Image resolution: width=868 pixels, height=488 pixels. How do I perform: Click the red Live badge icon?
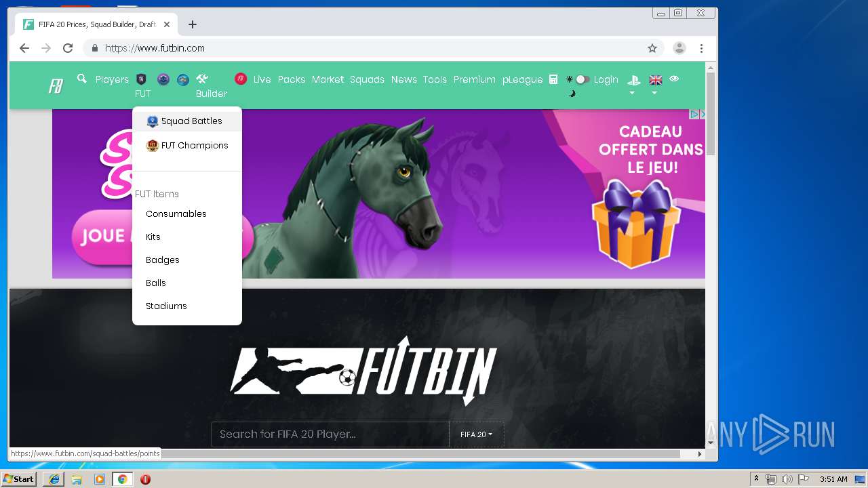(x=241, y=79)
